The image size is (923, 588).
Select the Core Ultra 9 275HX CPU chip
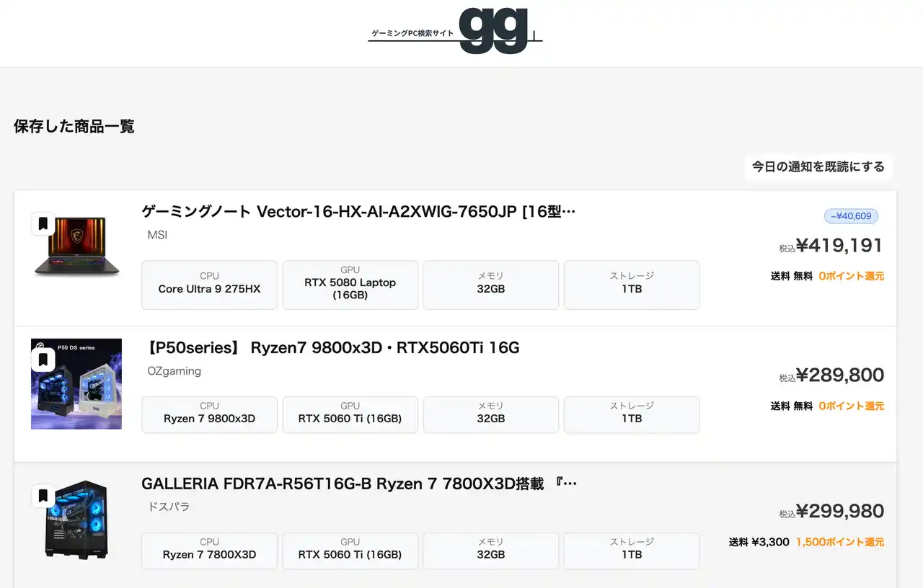pyautogui.click(x=209, y=285)
